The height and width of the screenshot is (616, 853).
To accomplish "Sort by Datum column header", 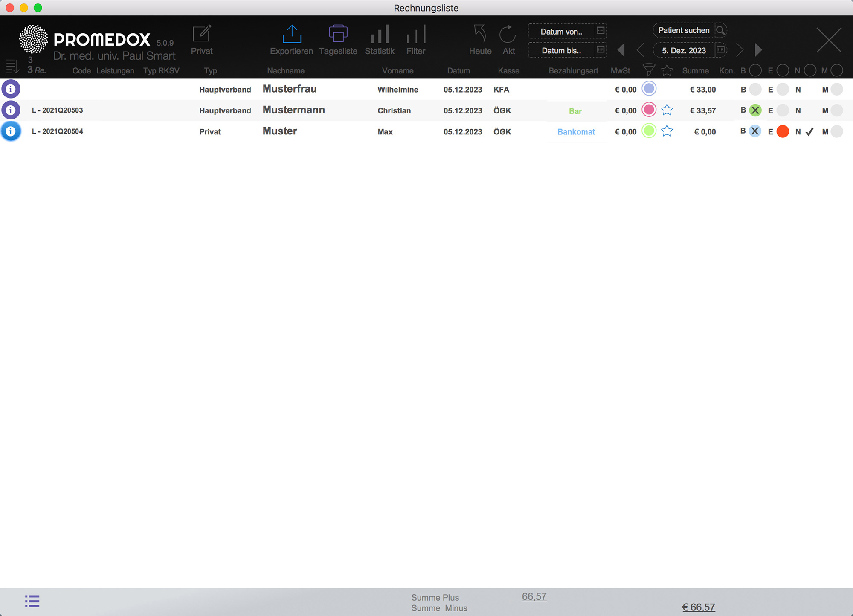I will tap(458, 71).
